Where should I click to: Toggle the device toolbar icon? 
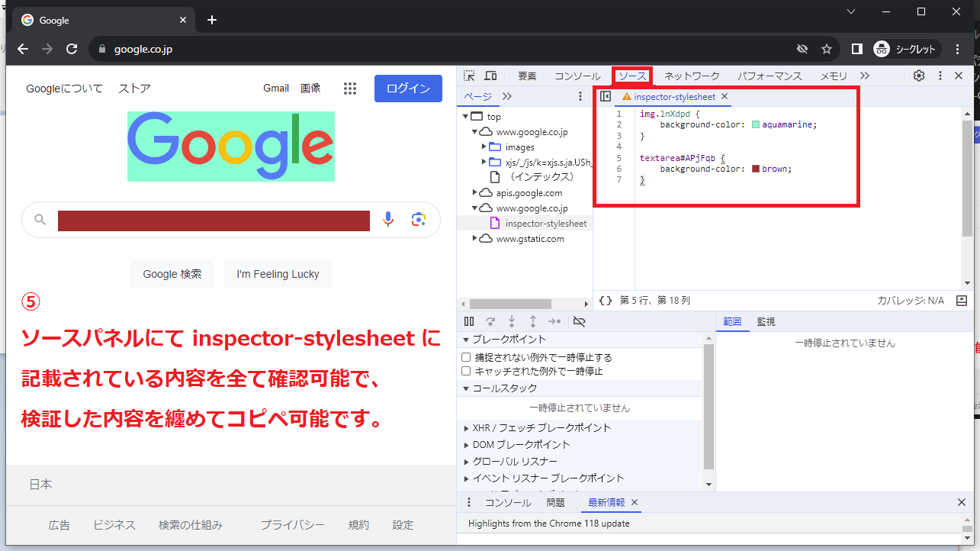[x=490, y=76]
